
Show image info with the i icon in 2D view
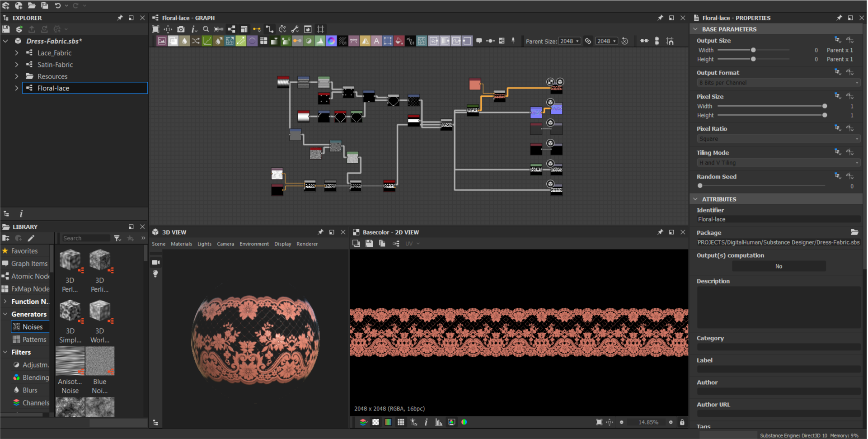[426, 422]
